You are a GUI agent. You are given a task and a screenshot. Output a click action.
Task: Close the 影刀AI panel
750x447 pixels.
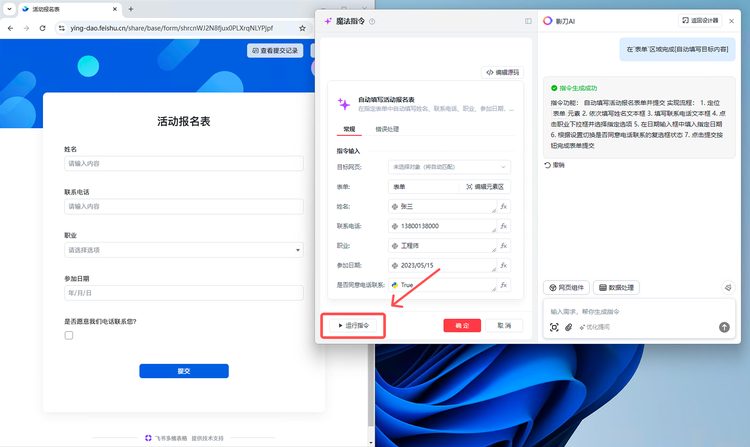pyautogui.click(x=731, y=21)
